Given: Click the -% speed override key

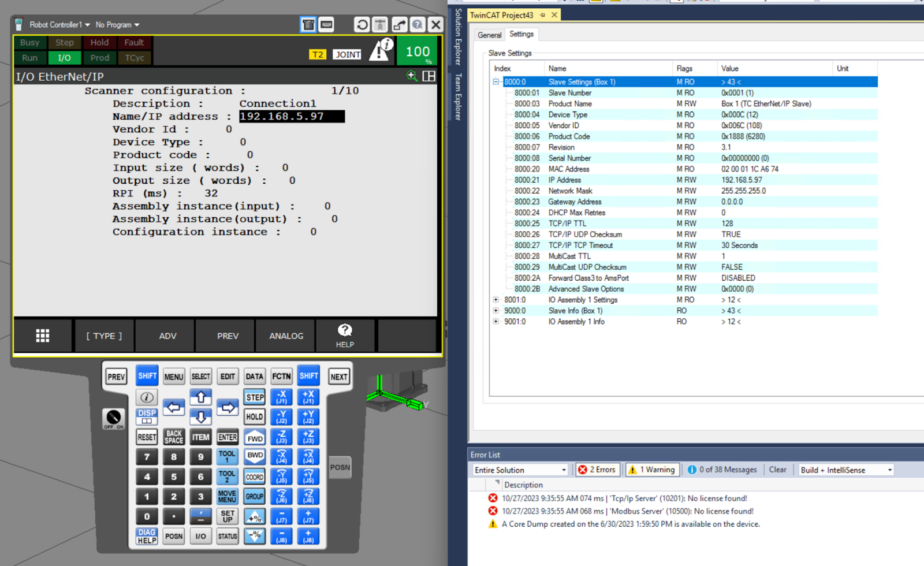Looking at the screenshot, I should pos(255,536).
